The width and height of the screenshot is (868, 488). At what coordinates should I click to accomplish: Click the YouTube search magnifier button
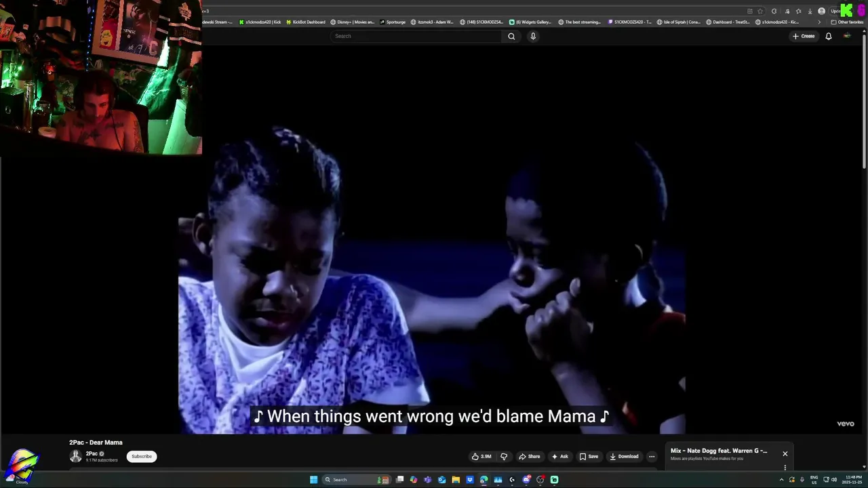tap(511, 36)
